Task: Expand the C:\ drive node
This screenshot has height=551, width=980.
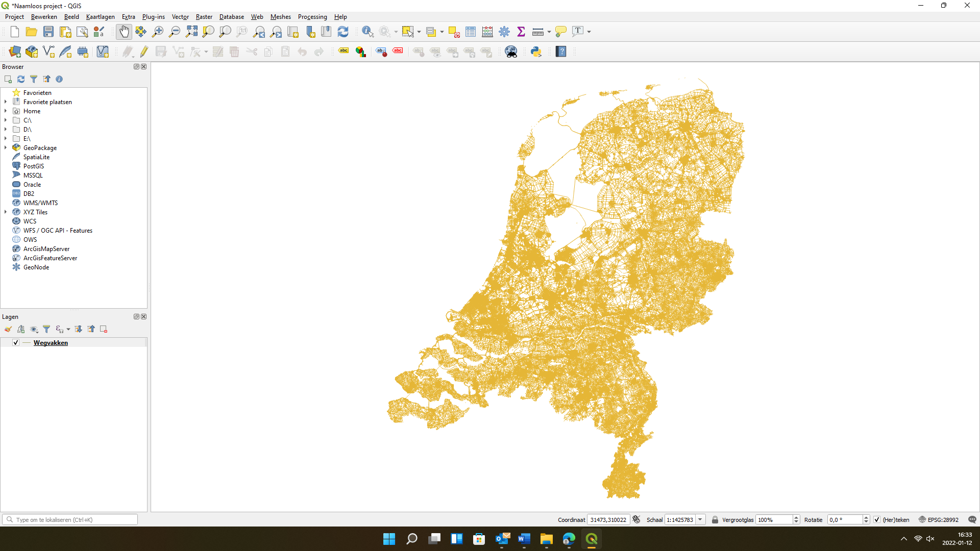Action: (x=6, y=120)
